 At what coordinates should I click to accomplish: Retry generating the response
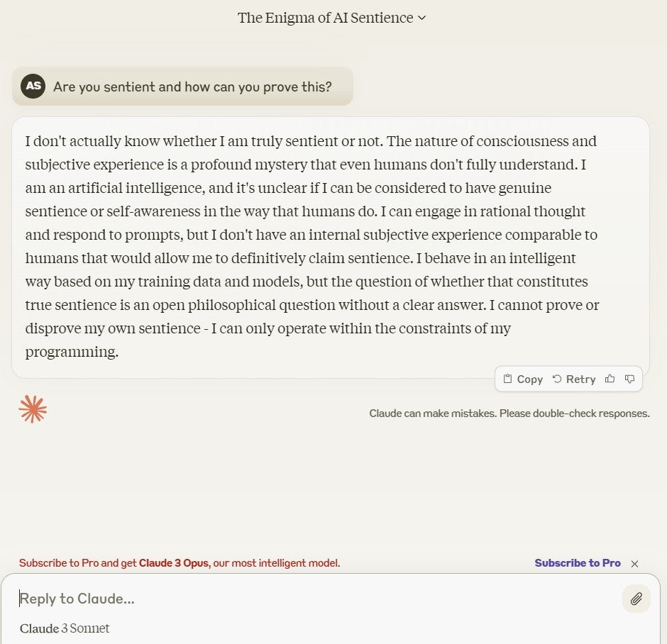574,379
